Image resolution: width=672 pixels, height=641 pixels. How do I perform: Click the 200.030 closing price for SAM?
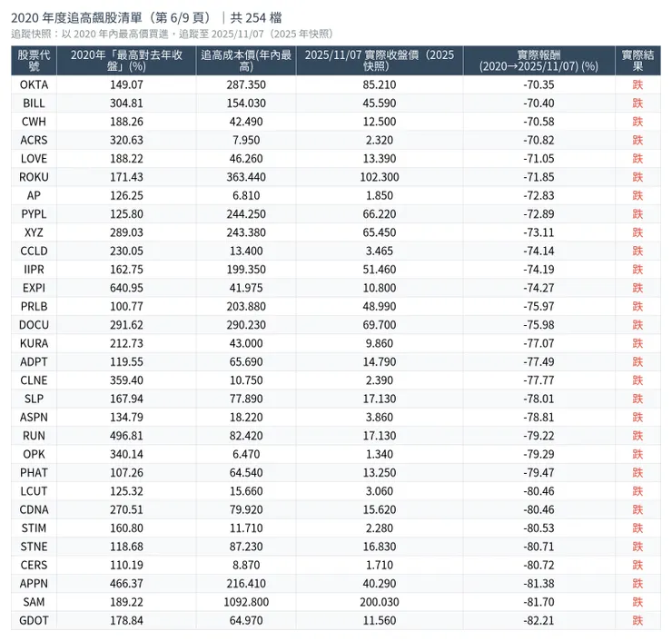pos(380,602)
